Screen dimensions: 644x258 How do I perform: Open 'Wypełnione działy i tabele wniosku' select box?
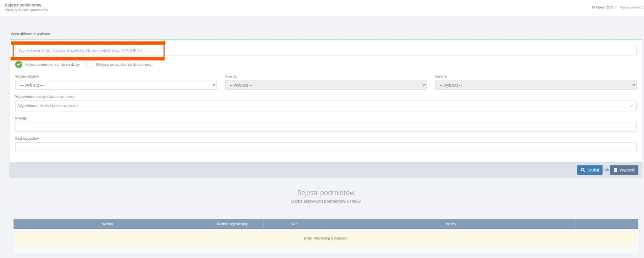(x=326, y=106)
